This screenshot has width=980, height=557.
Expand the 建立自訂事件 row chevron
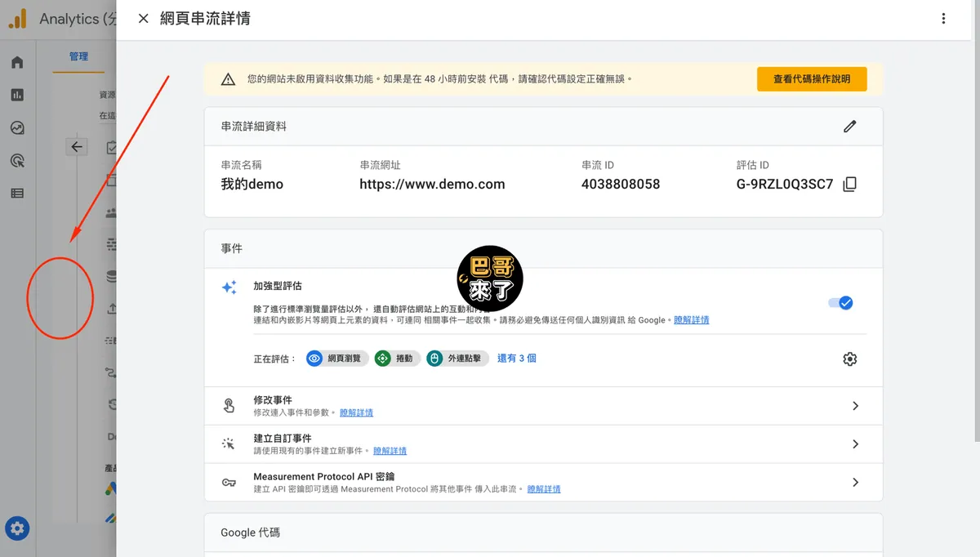855,444
